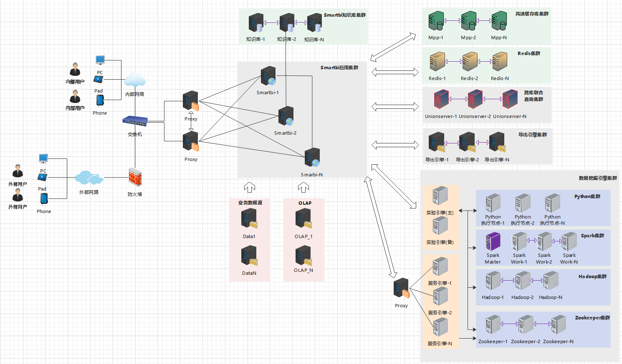Select the 服务引擎-N server icon
Screen dimensions: 622x364
[x=440, y=327]
